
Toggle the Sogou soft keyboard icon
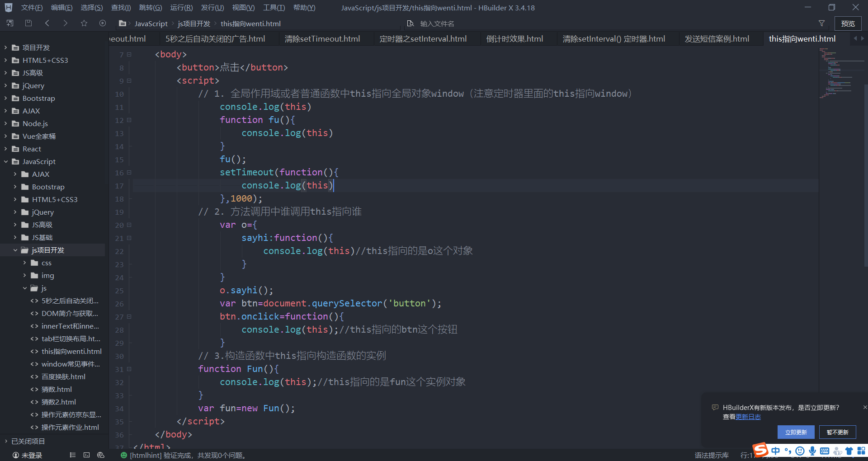[x=824, y=451]
